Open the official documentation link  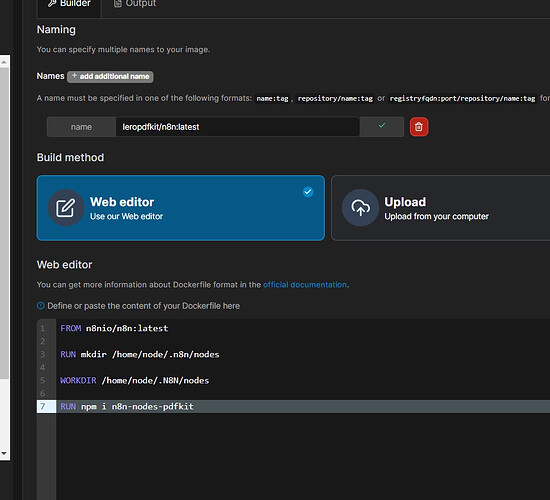click(x=305, y=285)
